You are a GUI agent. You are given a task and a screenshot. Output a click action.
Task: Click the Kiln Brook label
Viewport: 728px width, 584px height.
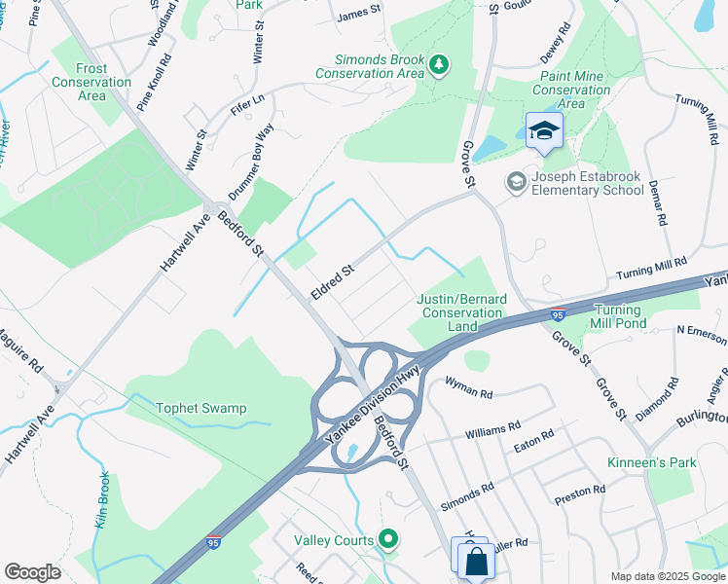point(102,499)
